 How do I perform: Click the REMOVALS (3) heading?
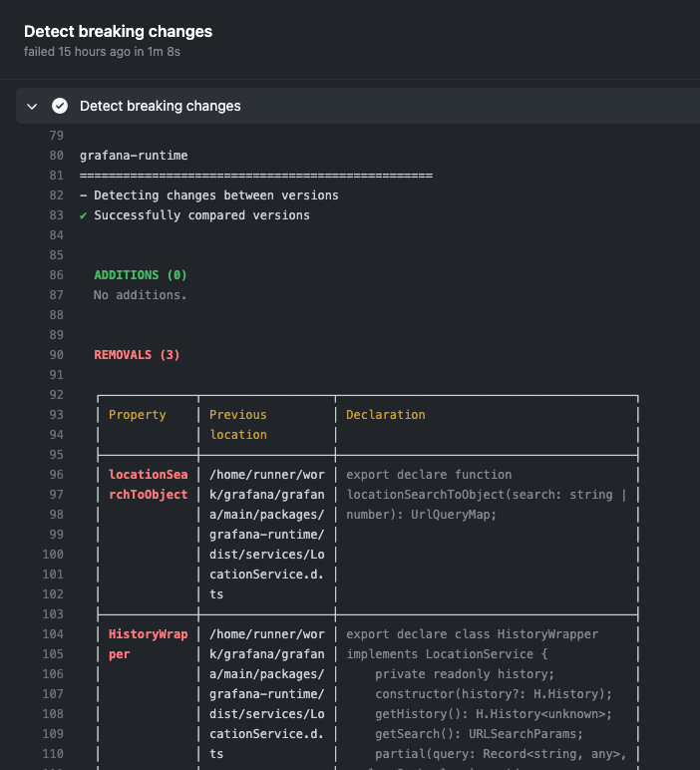pos(137,355)
